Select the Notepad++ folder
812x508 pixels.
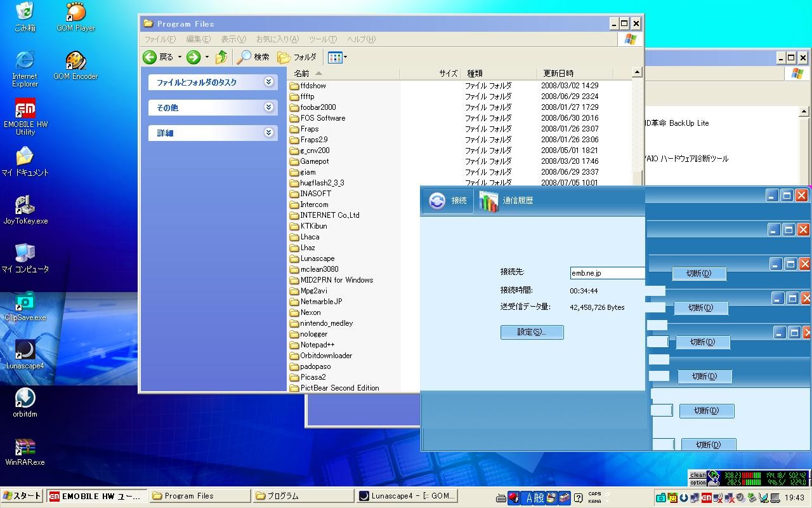(312, 345)
